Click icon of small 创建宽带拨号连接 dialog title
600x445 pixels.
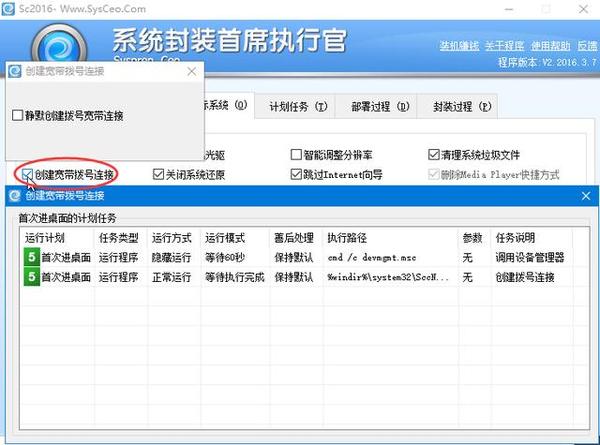(15, 71)
